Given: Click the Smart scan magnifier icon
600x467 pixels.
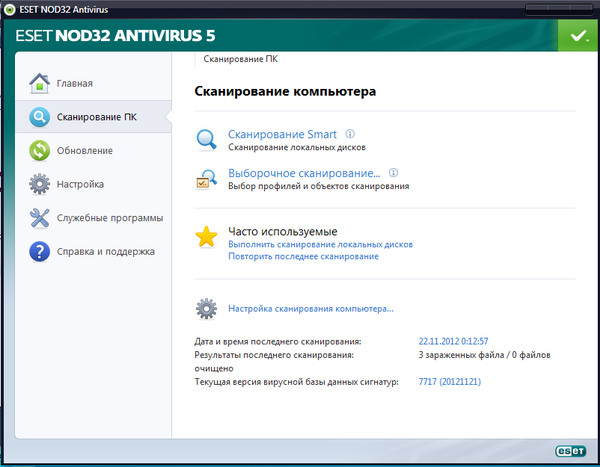Looking at the screenshot, I should coord(206,140).
